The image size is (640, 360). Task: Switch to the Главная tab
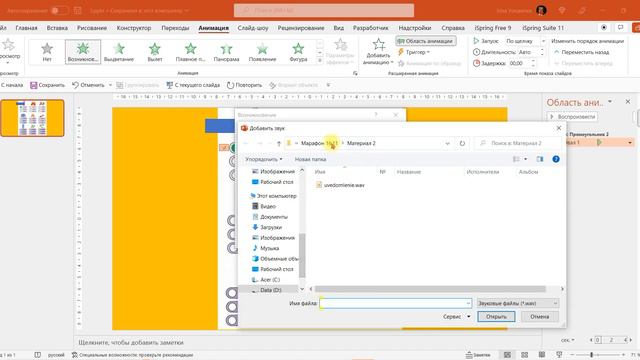(x=26, y=28)
